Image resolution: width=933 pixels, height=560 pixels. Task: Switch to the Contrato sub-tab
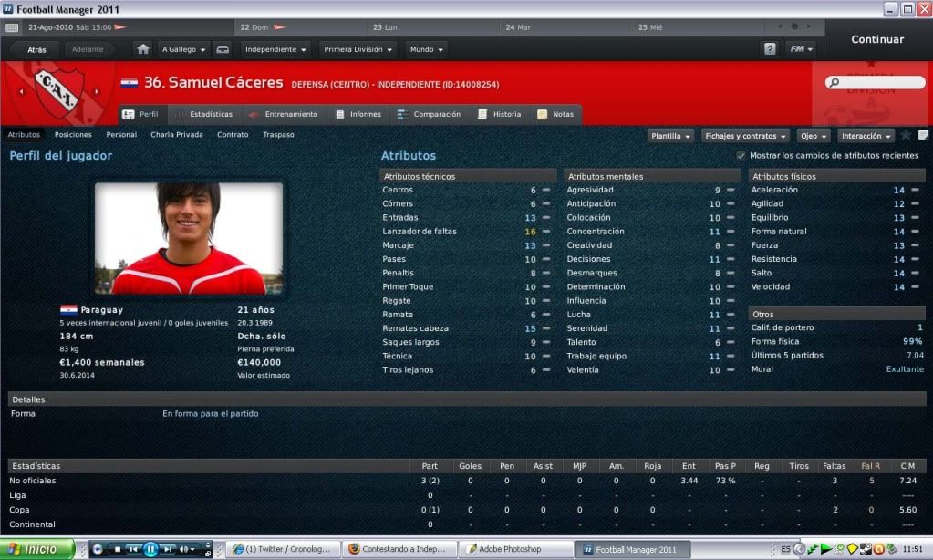pos(233,134)
